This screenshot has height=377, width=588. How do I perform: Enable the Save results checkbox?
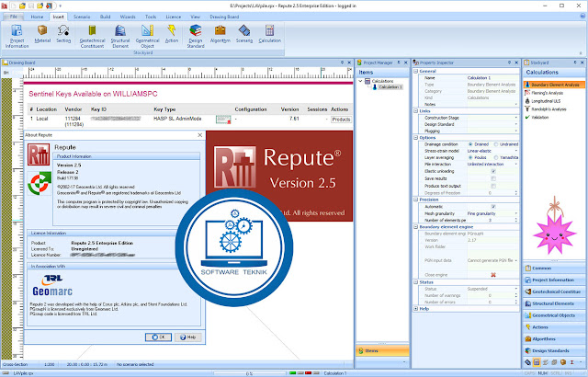pos(493,178)
